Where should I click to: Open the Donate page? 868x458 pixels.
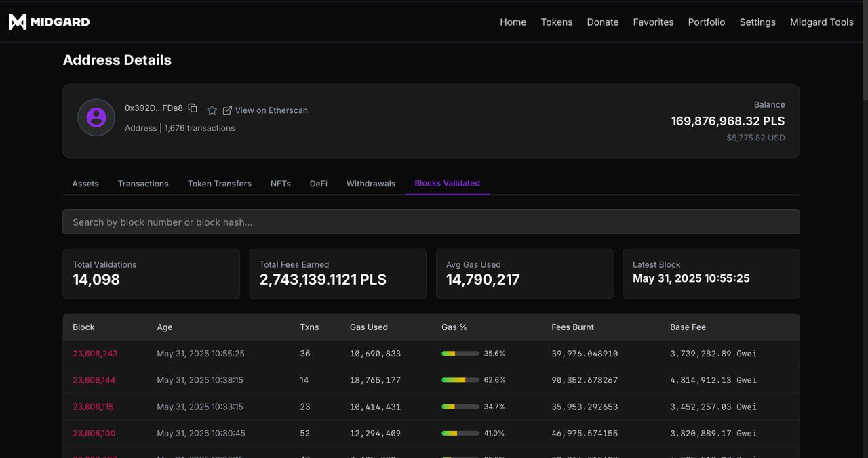603,22
